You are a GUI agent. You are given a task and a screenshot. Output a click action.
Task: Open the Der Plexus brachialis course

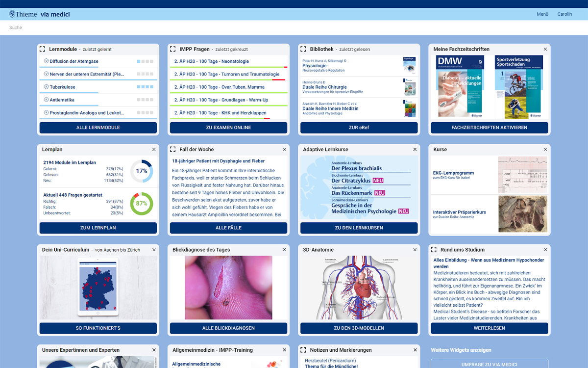[x=356, y=168]
